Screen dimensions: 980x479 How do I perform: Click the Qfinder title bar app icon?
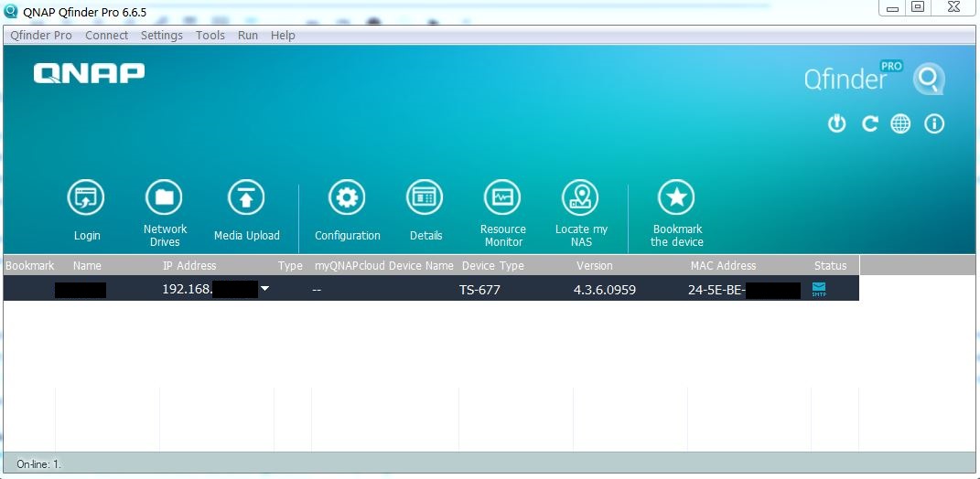[x=11, y=11]
